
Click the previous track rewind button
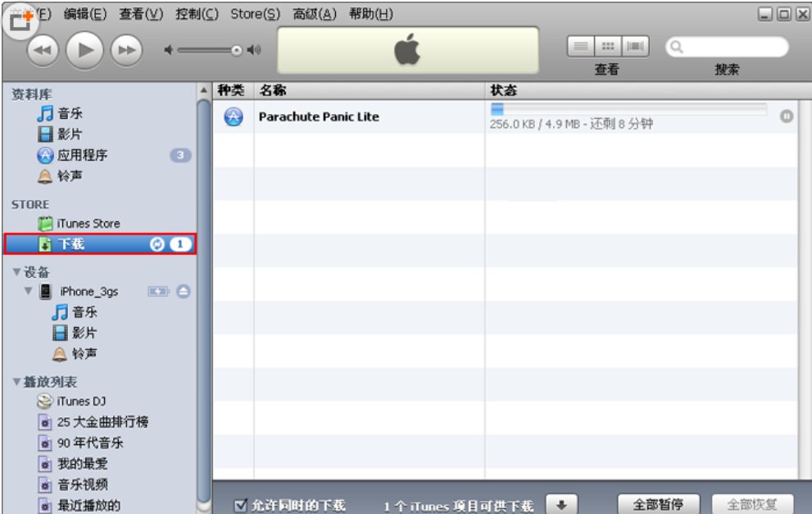tap(43, 50)
